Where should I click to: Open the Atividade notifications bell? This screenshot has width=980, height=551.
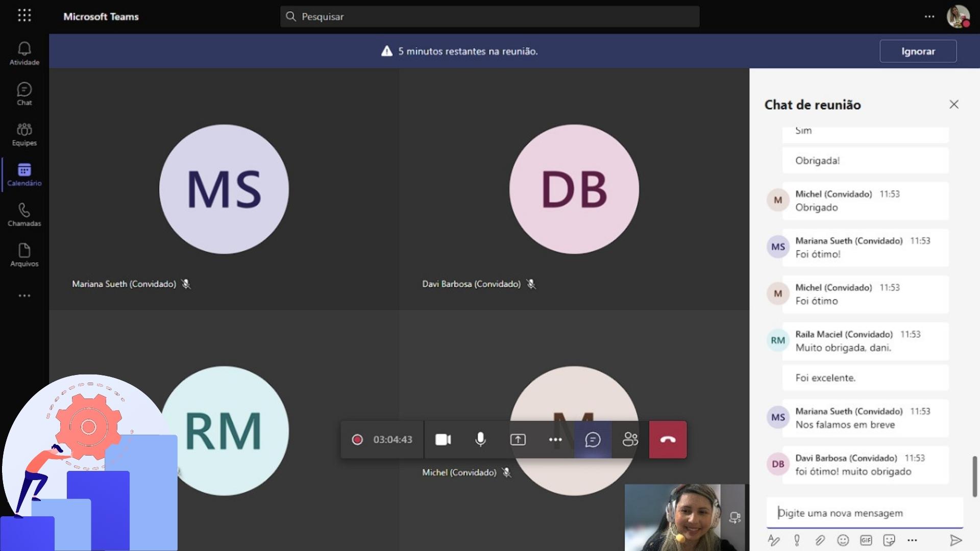pyautogui.click(x=24, y=53)
